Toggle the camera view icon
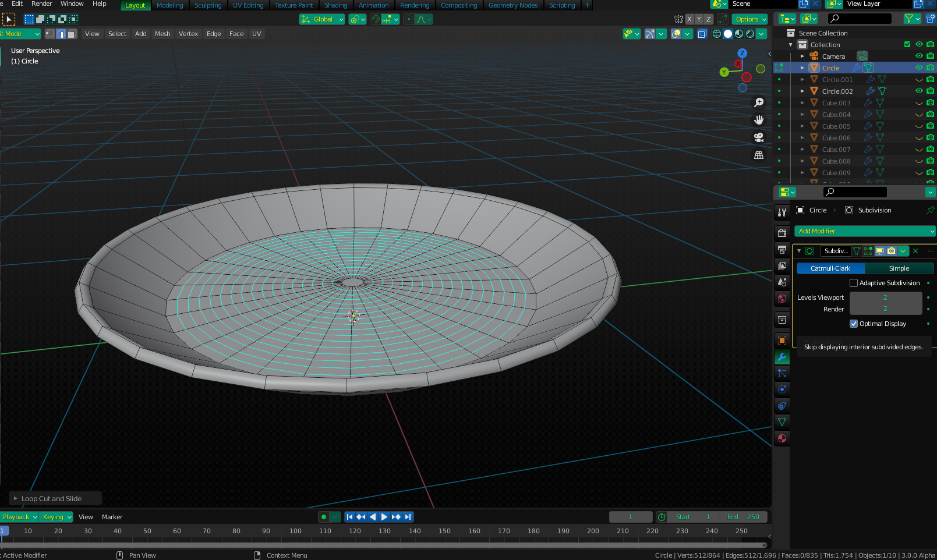 (x=759, y=137)
